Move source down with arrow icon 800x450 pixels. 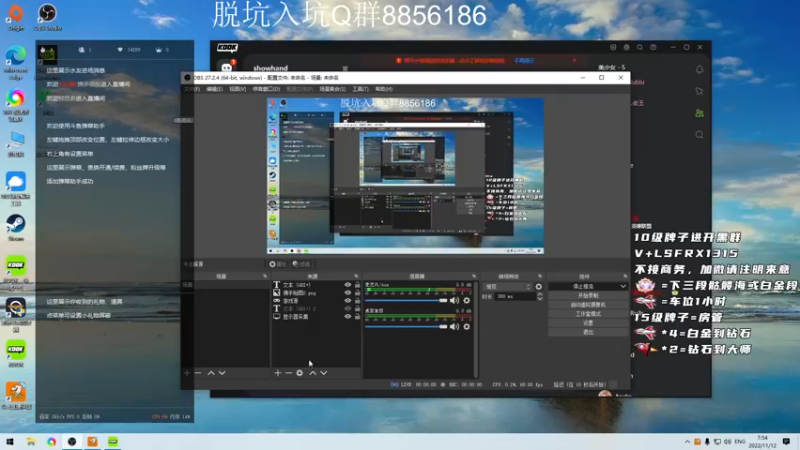click(x=323, y=373)
